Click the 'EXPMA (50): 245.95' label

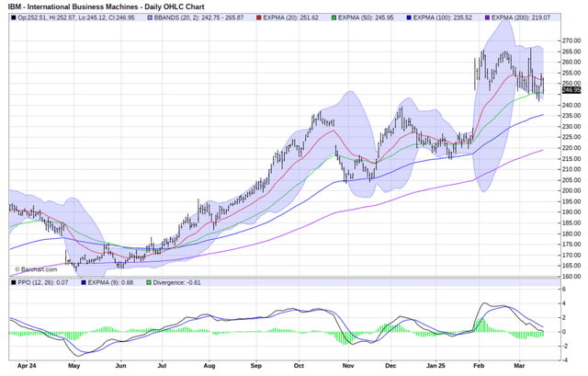pyautogui.click(x=366, y=17)
